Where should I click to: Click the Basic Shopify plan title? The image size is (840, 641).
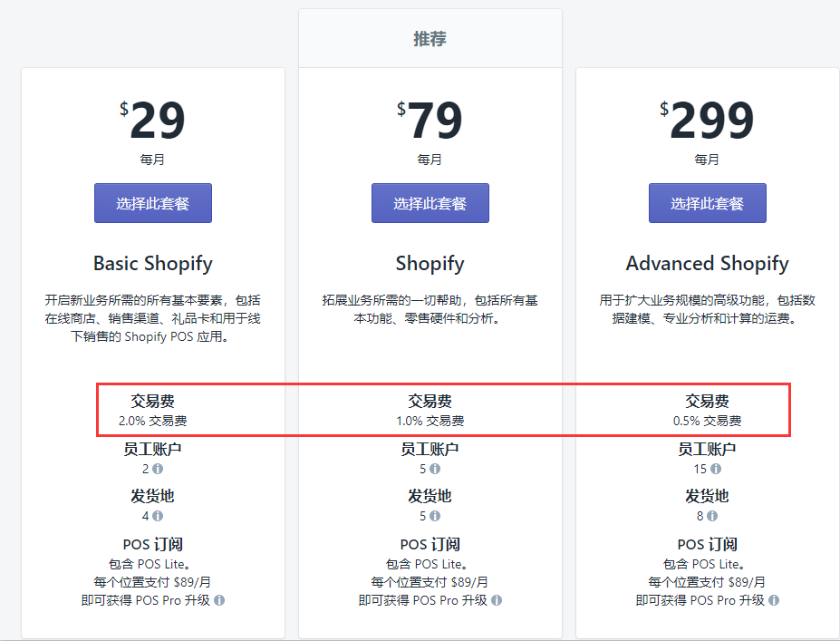(x=153, y=264)
